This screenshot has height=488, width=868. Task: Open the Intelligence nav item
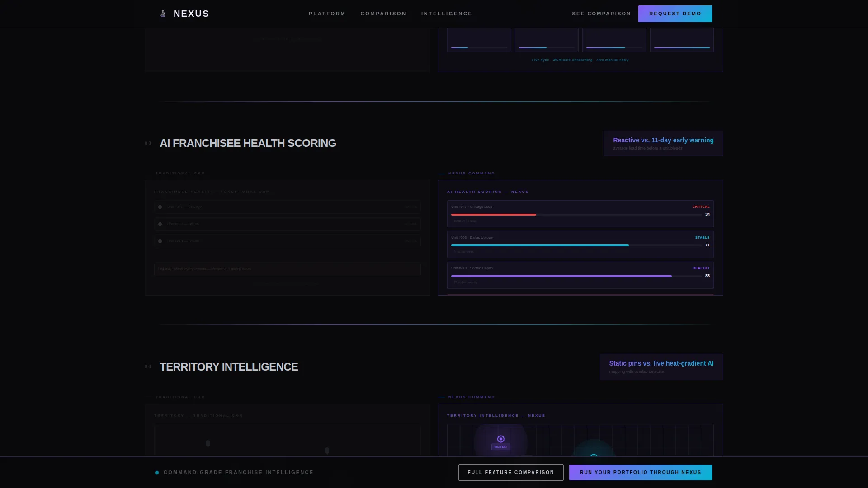[447, 14]
